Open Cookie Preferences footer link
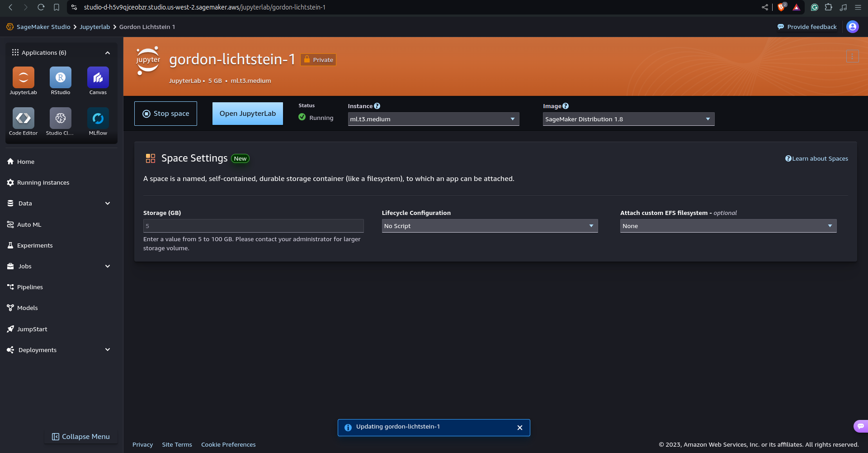Screen dimensions: 868x453 click(228, 444)
